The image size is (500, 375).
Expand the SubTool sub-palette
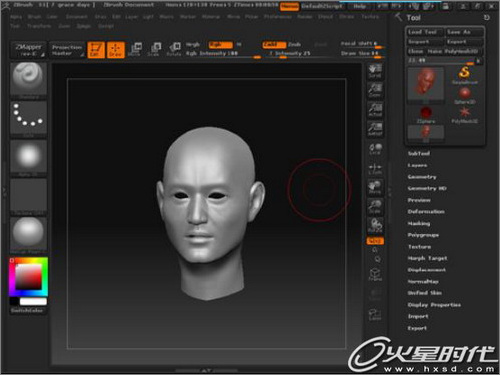click(419, 153)
